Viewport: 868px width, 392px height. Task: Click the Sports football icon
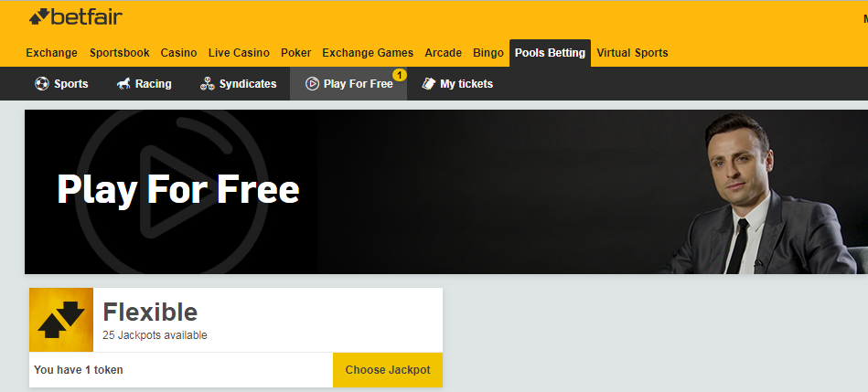pyautogui.click(x=41, y=84)
